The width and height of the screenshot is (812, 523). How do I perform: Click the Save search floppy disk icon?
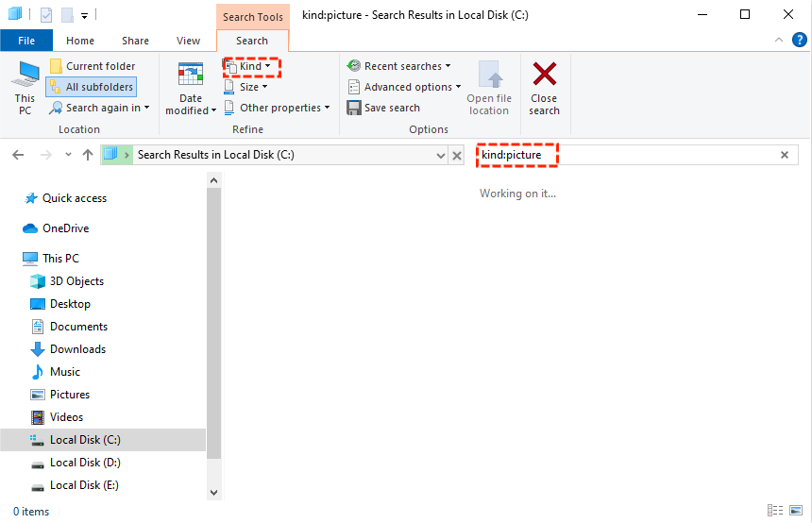[354, 108]
